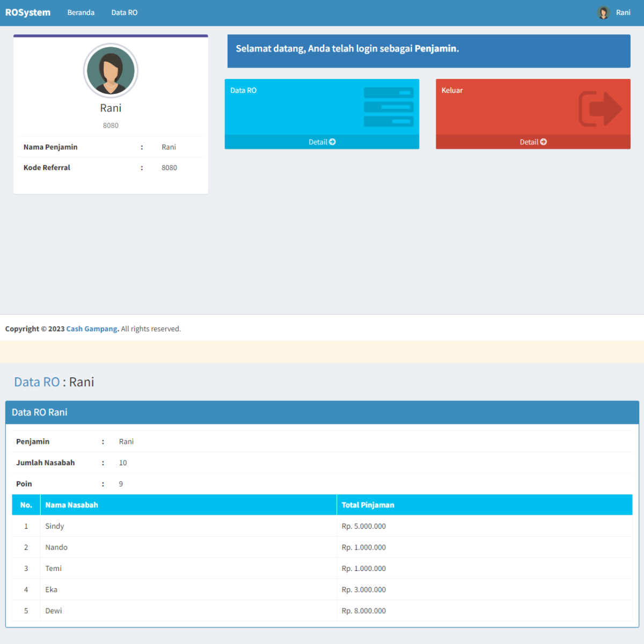Open the Rani user menu in navbar
The image size is (644, 644).
[614, 12]
